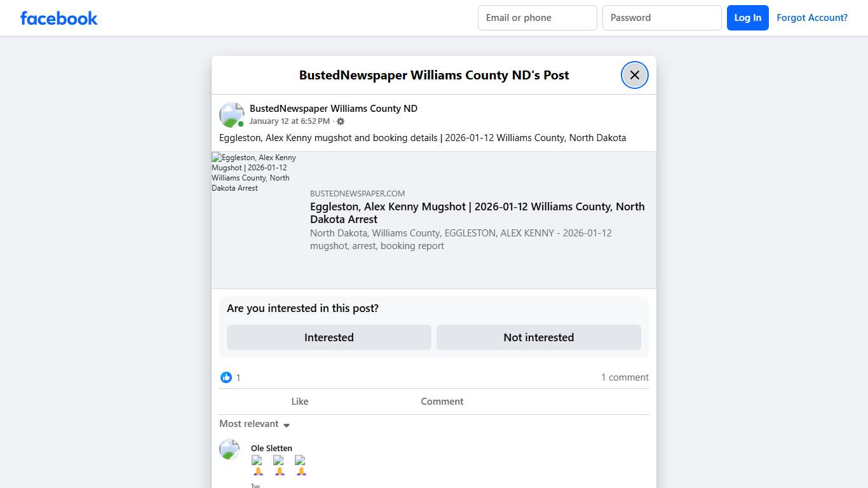Click the Eggleston mugshot thumbnail
Image resolution: width=868 pixels, height=488 pixels.
coord(254,173)
